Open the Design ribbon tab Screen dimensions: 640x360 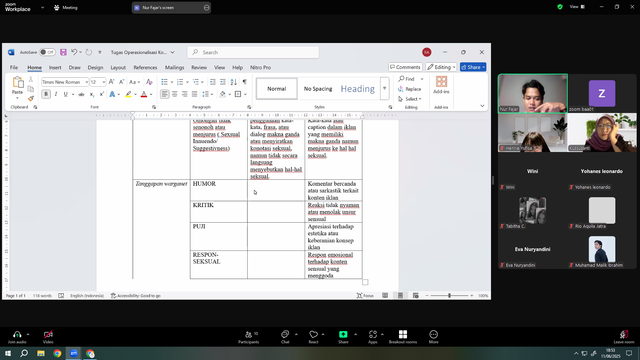pyautogui.click(x=95, y=67)
